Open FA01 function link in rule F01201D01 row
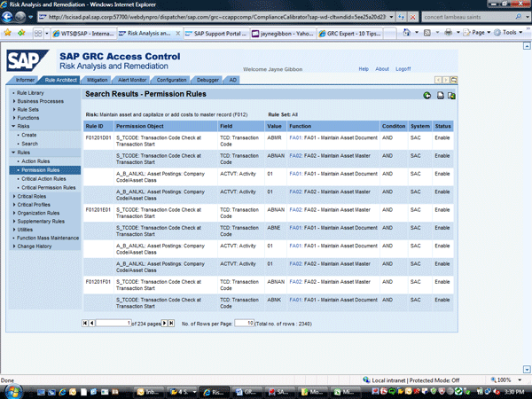This screenshot has height=399, width=532. tap(295, 137)
